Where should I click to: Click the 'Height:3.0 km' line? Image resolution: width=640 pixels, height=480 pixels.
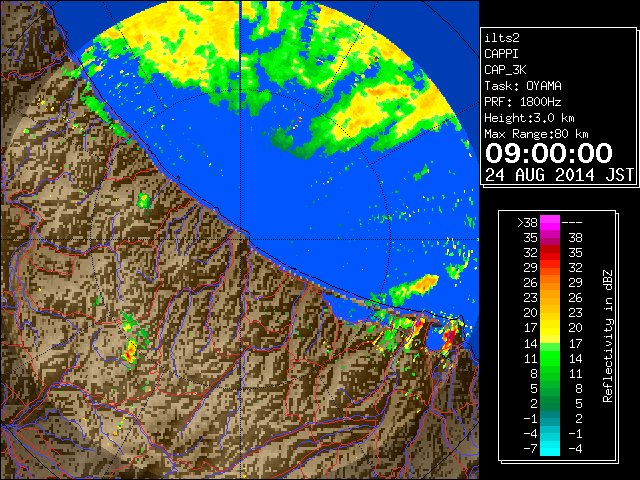tap(529, 118)
